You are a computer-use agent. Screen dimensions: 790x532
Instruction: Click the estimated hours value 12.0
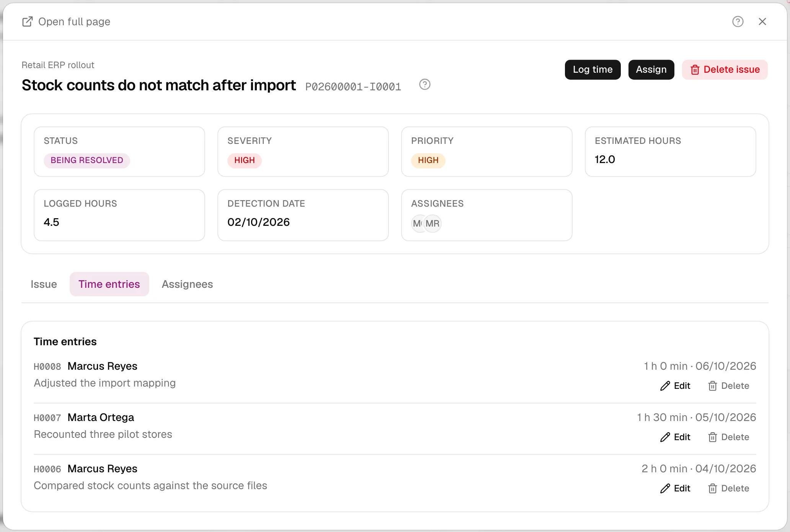[605, 159]
